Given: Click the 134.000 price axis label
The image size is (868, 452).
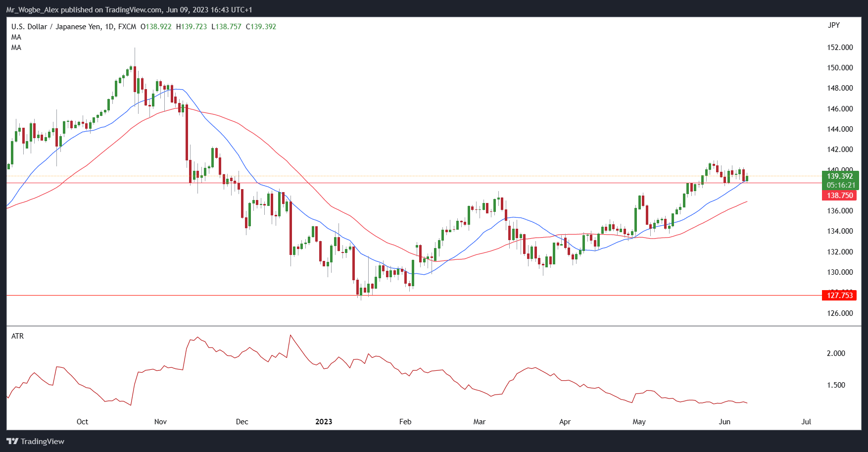Looking at the screenshot, I should (840, 231).
